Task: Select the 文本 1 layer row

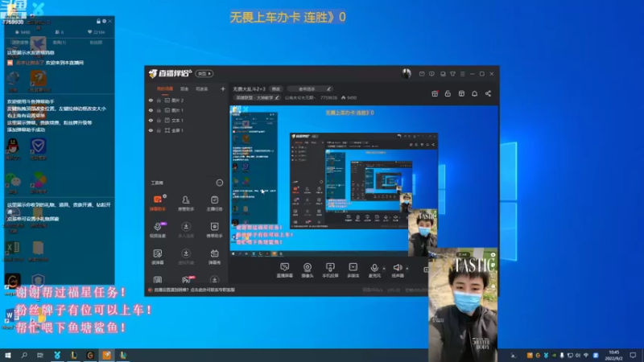Action: pyautogui.click(x=187, y=120)
